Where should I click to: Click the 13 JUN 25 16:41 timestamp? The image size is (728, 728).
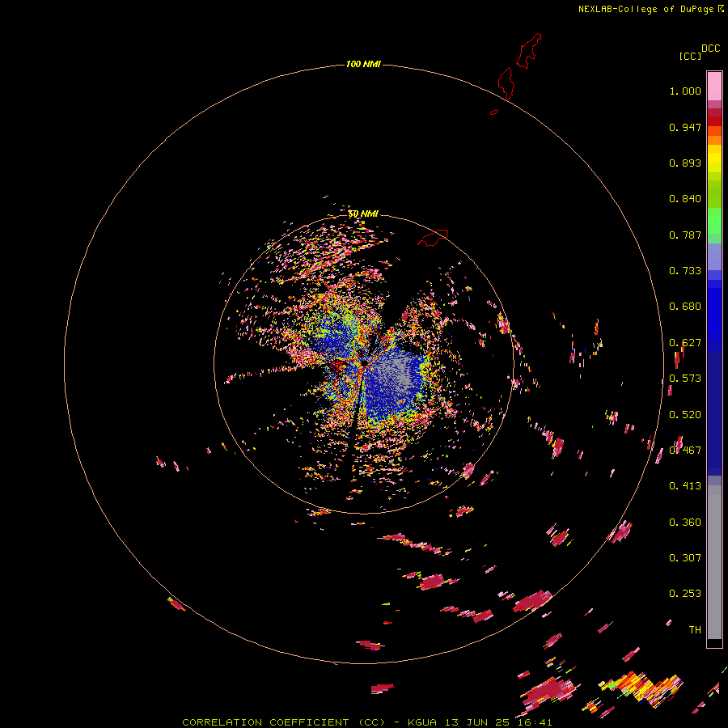point(498,722)
